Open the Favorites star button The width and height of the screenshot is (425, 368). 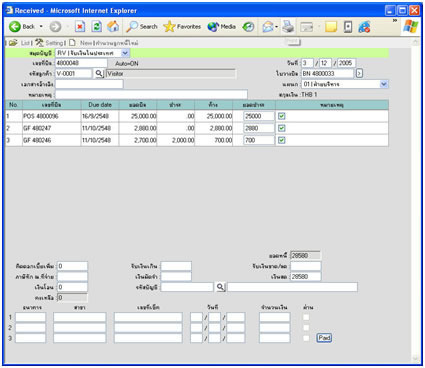[x=182, y=26]
